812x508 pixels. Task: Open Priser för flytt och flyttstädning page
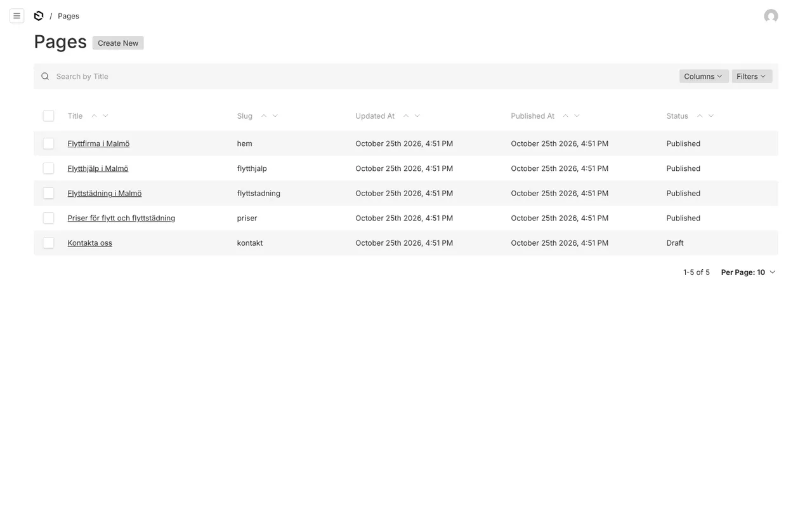[122, 218]
